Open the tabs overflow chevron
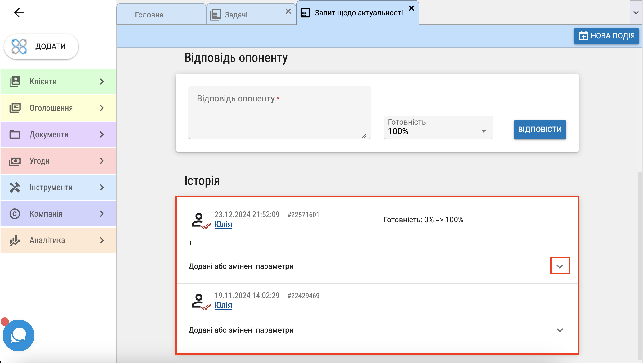Image resolution: width=644 pixels, height=363 pixels. [x=636, y=13]
